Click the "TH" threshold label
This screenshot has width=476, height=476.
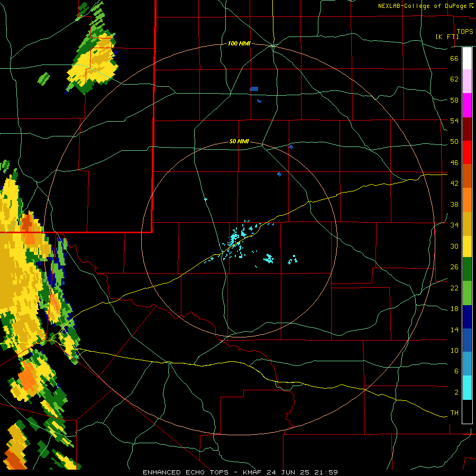click(x=454, y=413)
